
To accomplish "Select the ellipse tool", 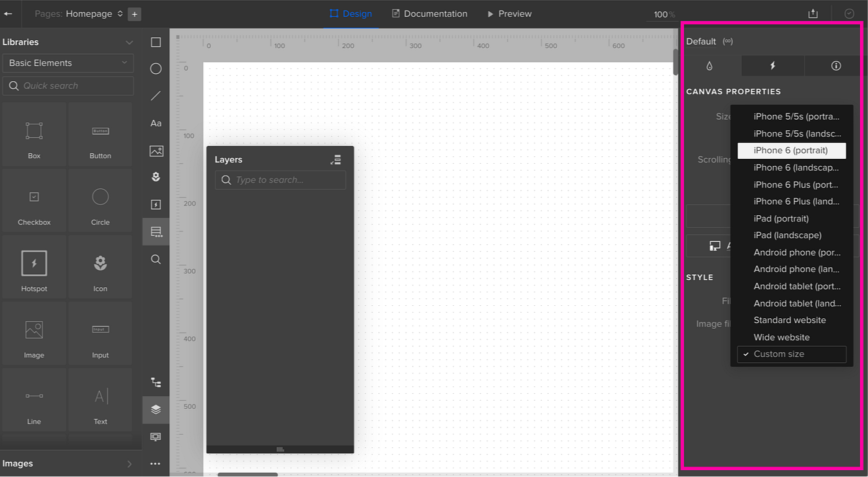I will [156, 69].
